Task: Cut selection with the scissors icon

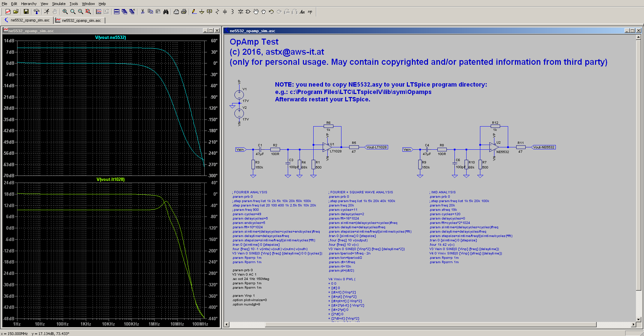Action: (x=143, y=12)
